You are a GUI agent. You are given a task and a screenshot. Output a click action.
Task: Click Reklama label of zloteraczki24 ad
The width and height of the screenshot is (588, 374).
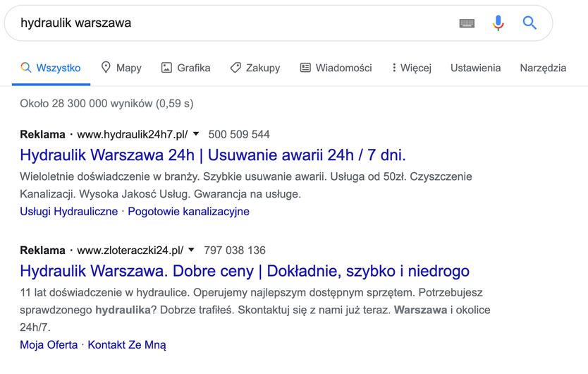tap(42, 251)
